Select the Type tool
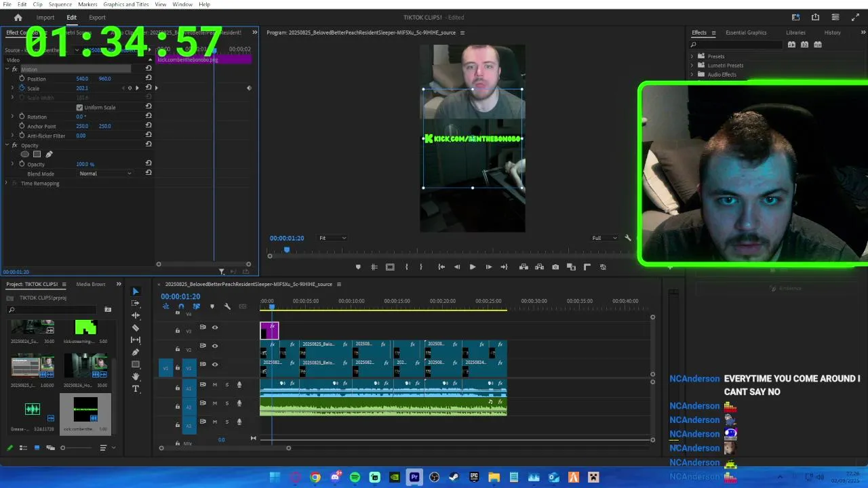Screen dimensions: 868x488 [x=136, y=389]
